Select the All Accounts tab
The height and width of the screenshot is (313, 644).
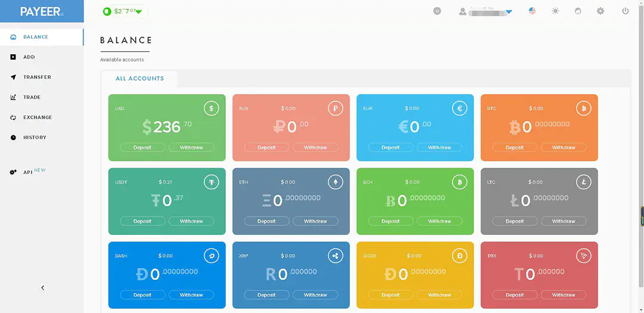(140, 79)
